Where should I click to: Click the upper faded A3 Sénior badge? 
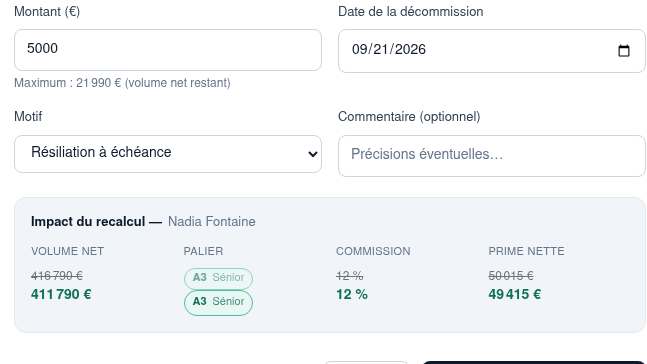(218, 278)
